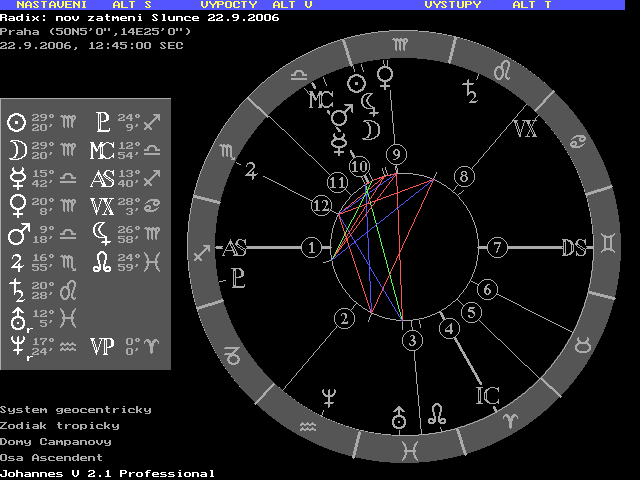Select the VP entry in the positions table

(102, 346)
